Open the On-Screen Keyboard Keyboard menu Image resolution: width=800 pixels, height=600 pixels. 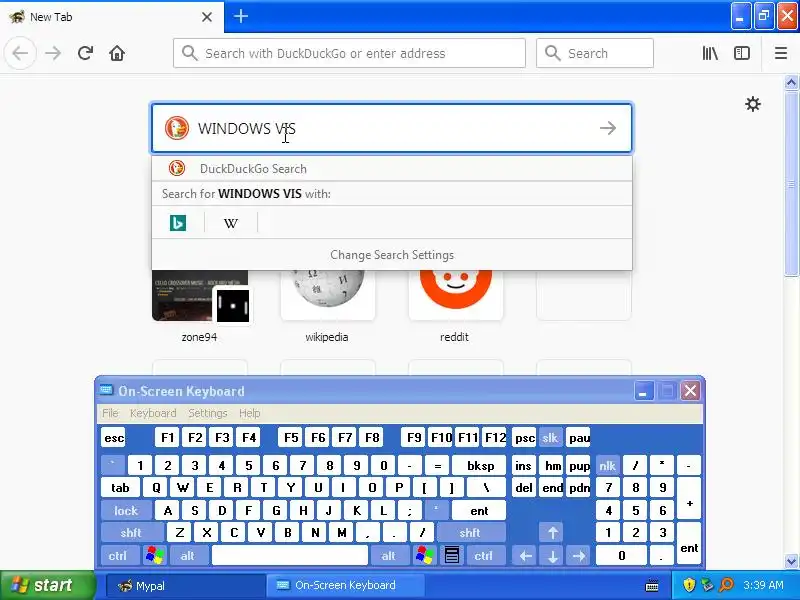tap(153, 413)
